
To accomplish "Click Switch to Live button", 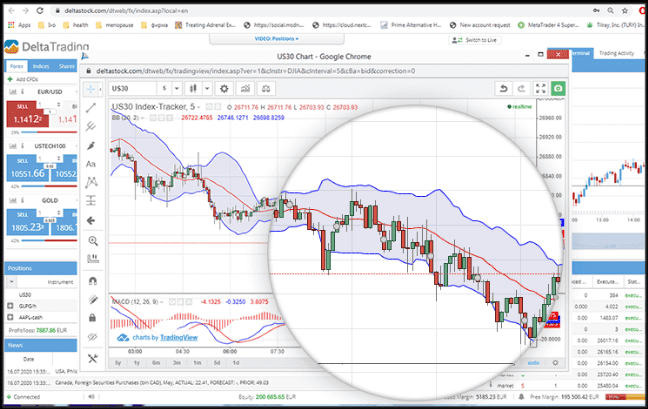I will (x=475, y=40).
